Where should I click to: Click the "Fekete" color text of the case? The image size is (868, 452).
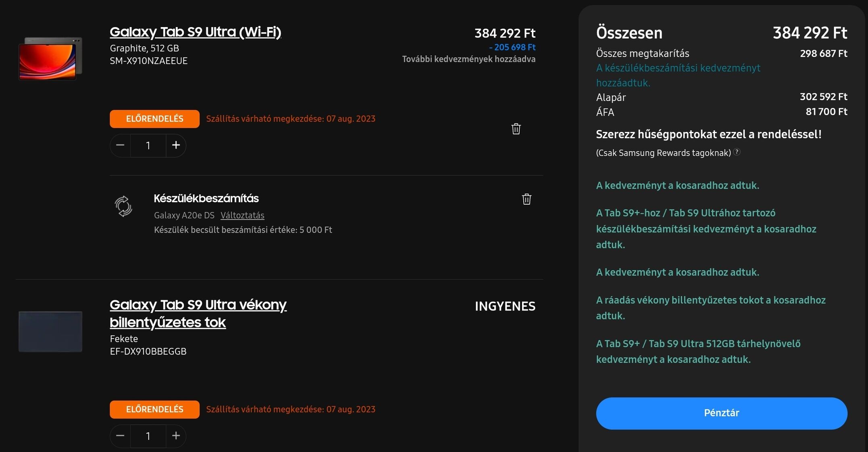pos(124,339)
